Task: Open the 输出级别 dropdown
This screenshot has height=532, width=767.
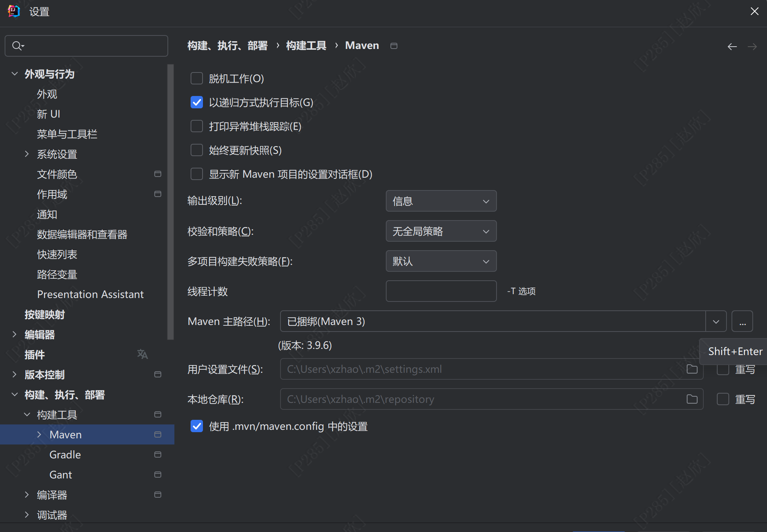Action: [x=441, y=201]
